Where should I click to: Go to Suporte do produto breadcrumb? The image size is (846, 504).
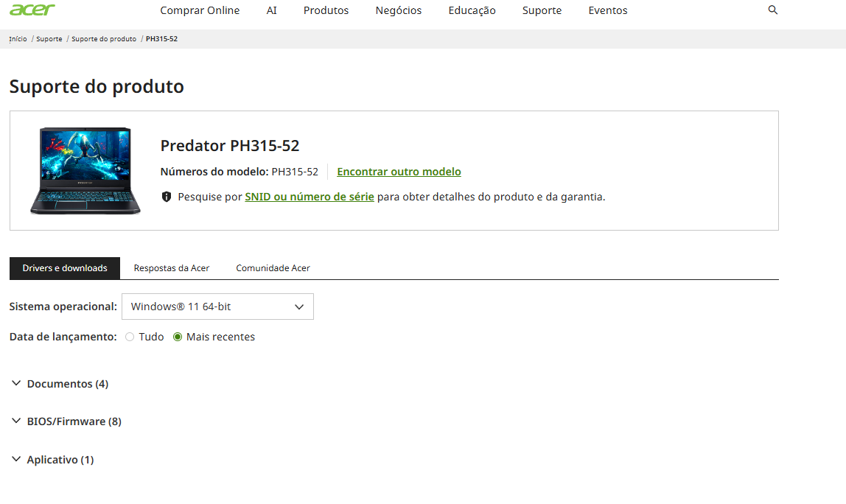[104, 39]
